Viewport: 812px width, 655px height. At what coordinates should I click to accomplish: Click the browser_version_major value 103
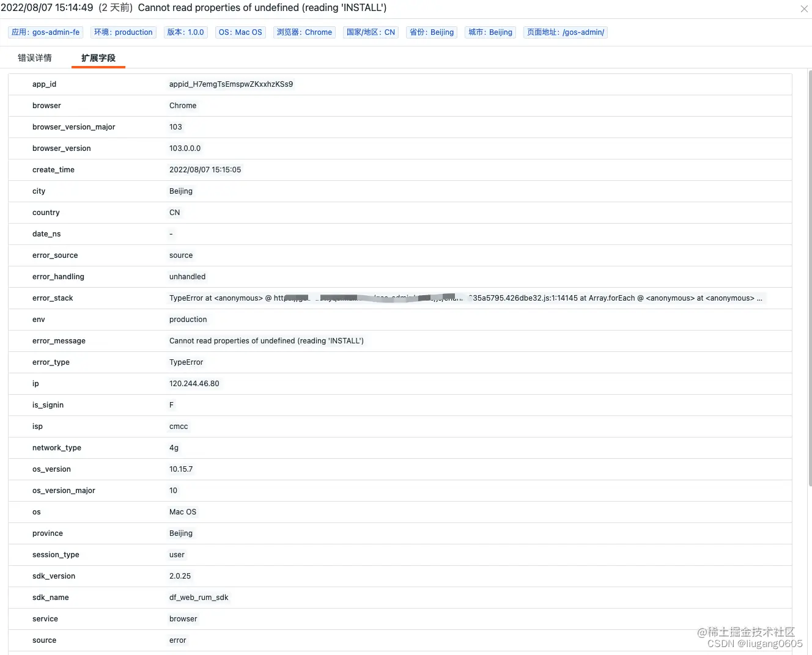coord(175,127)
